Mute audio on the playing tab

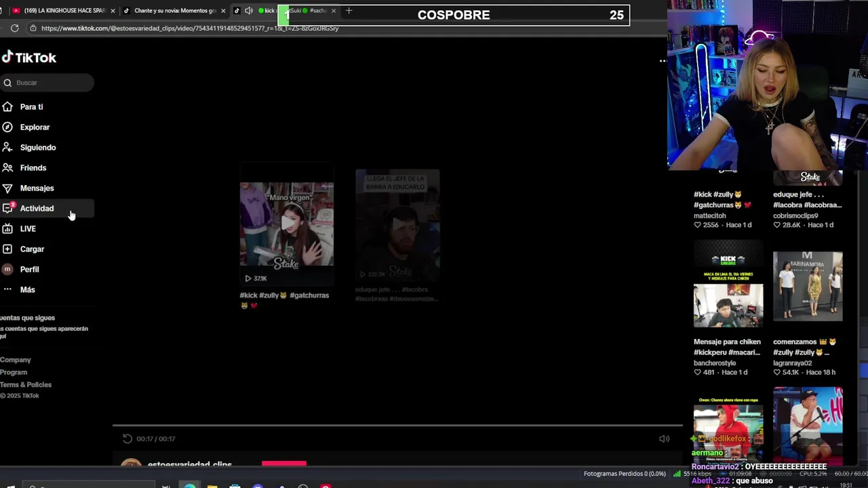249,11
